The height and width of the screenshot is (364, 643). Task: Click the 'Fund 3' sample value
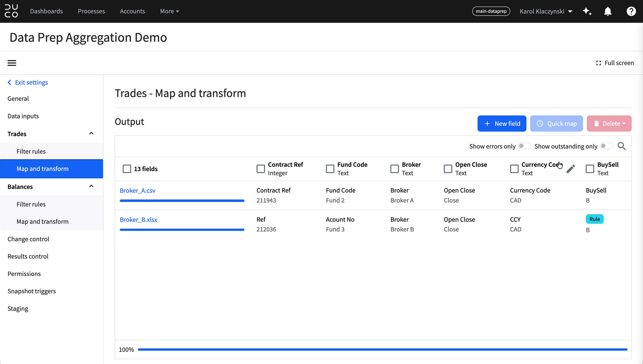(335, 229)
